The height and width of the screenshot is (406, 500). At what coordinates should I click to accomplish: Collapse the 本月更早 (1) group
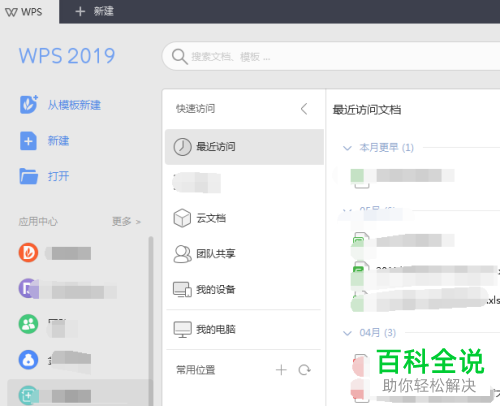point(347,148)
